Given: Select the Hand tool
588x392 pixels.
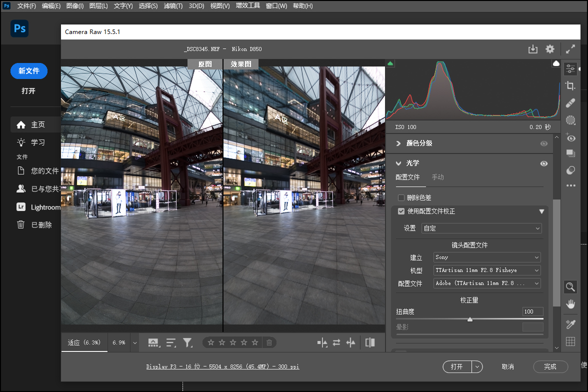Looking at the screenshot, I should (570, 304).
